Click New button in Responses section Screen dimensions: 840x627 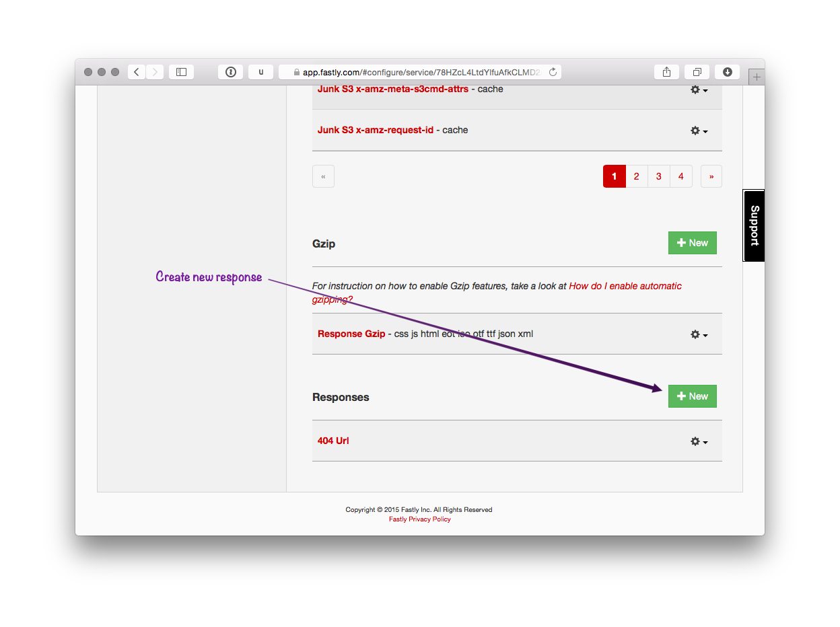point(693,396)
